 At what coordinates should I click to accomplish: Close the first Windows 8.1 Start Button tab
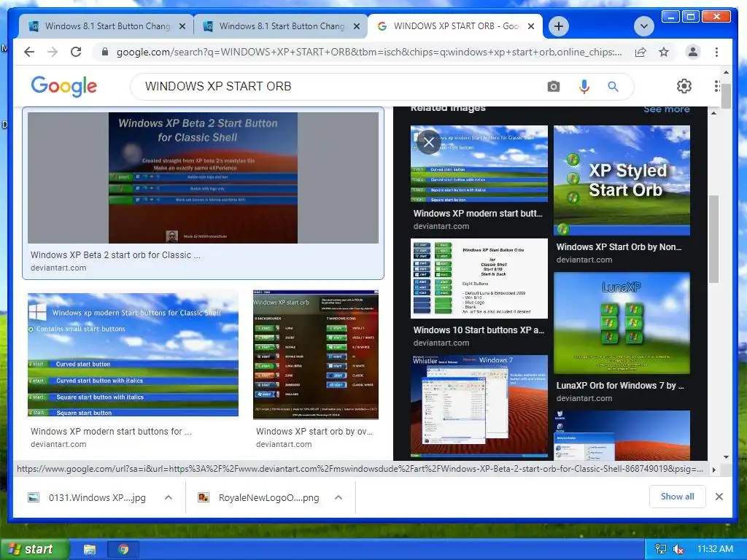(182, 26)
